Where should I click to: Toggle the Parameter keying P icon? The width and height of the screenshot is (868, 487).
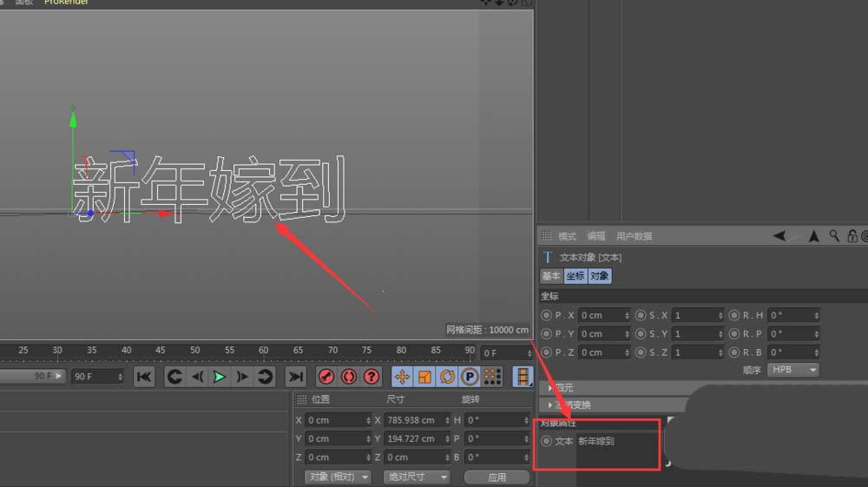(470, 377)
